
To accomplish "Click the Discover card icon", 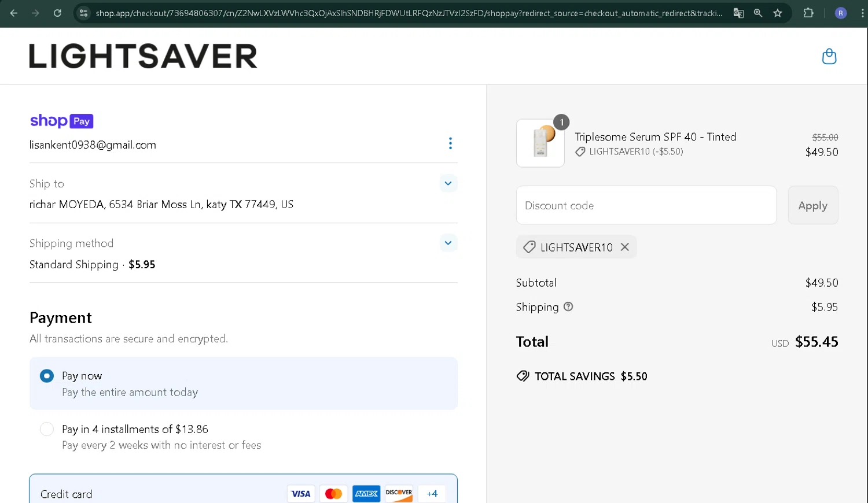I will tap(399, 494).
